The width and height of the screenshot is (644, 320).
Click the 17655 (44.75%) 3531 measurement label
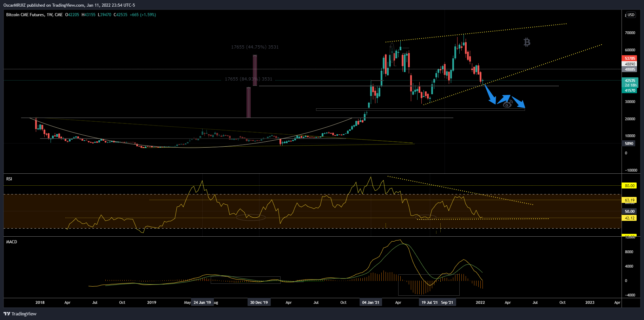click(255, 47)
